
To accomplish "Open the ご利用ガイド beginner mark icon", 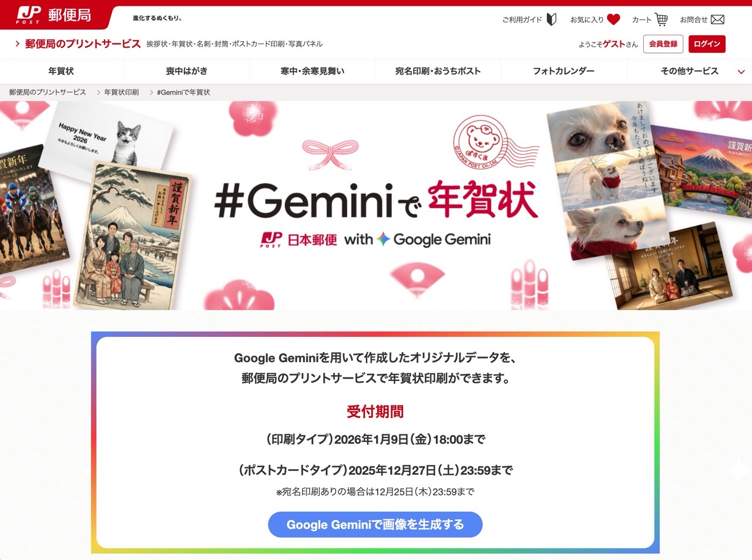I will click(551, 19).
